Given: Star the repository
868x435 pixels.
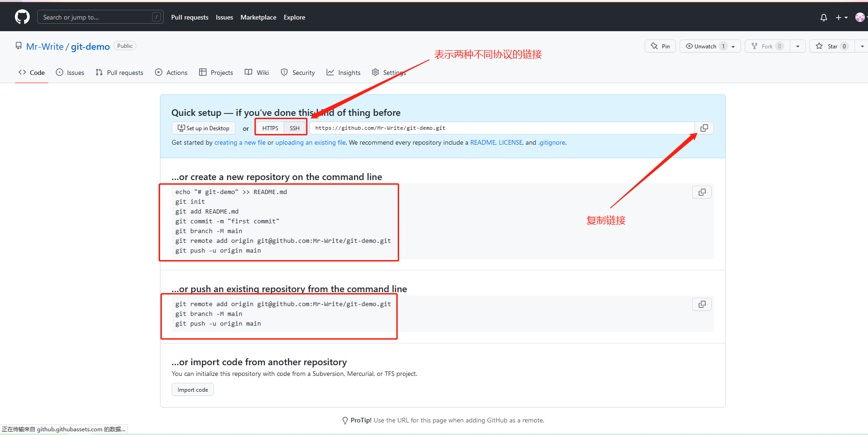Looking at the screenshot, I should tap(832, 46).
